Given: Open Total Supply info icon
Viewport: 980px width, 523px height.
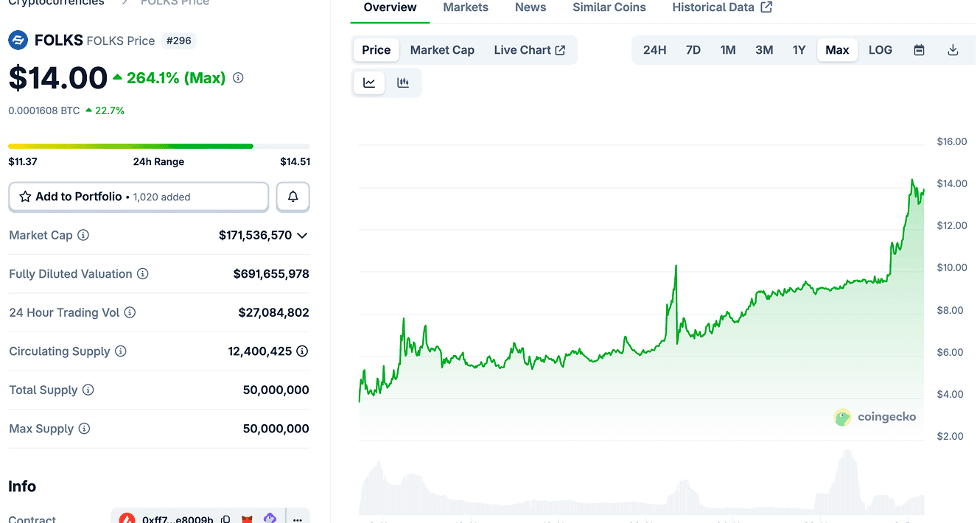Looking at the screenshot, I should click(88, 390).
